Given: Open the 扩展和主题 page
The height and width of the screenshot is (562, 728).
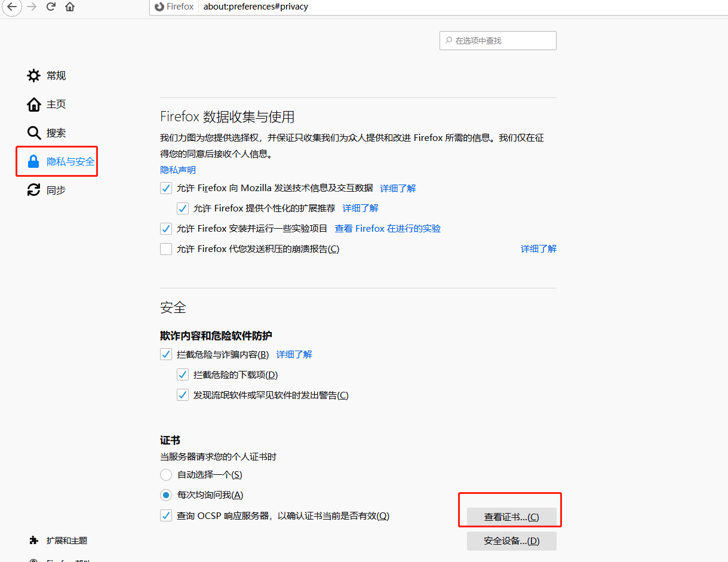Looking at the screenshot, I should coord(67,540).
